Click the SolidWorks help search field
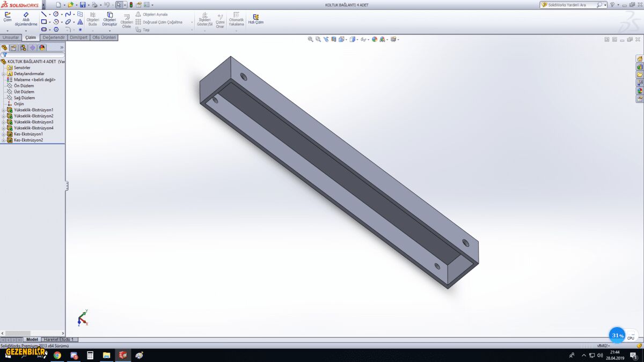 point(569,5)
